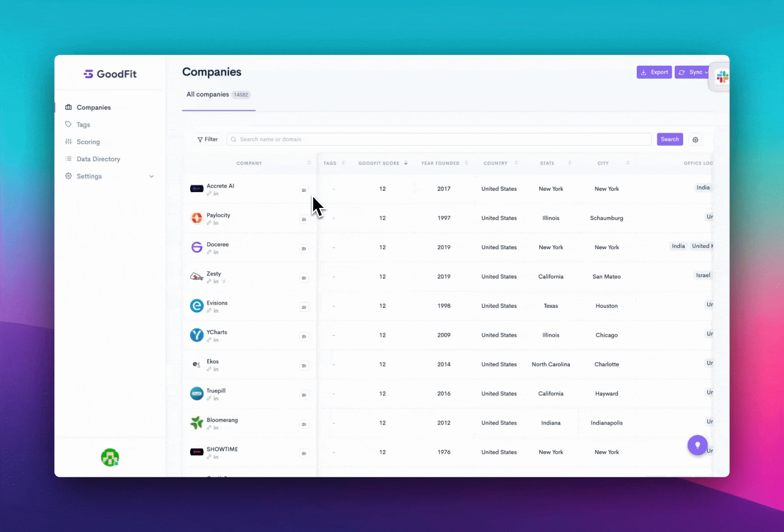
Task: Click the table settings gear icon
Action: click(x=695, y=140)
